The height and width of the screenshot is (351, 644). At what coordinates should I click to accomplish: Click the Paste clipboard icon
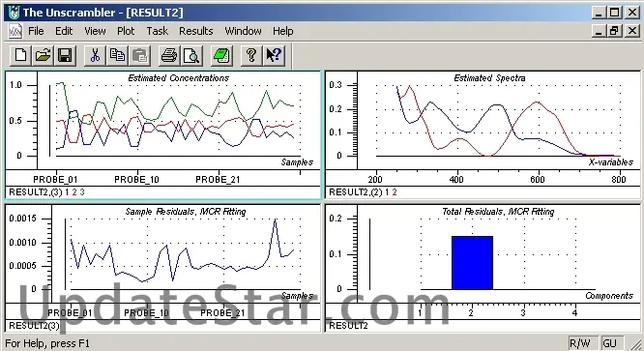tap(139, 55)
